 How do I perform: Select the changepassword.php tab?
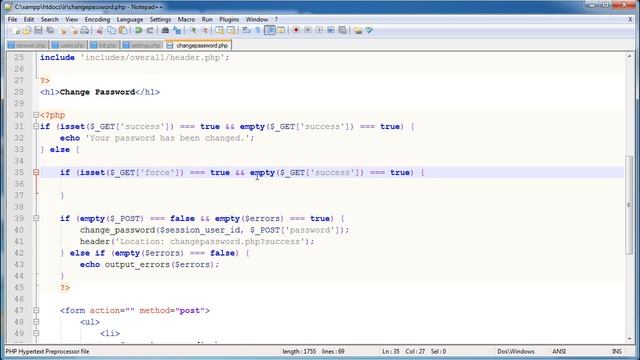198,45
